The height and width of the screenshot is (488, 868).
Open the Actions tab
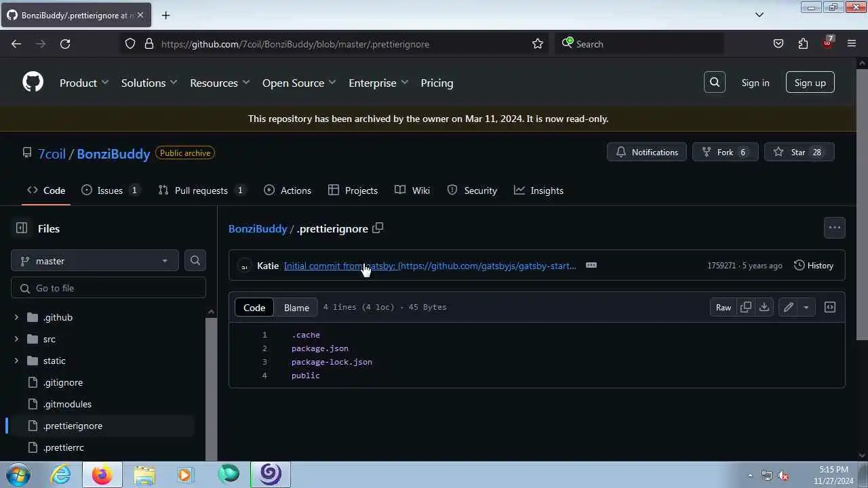tap(288, 190)
